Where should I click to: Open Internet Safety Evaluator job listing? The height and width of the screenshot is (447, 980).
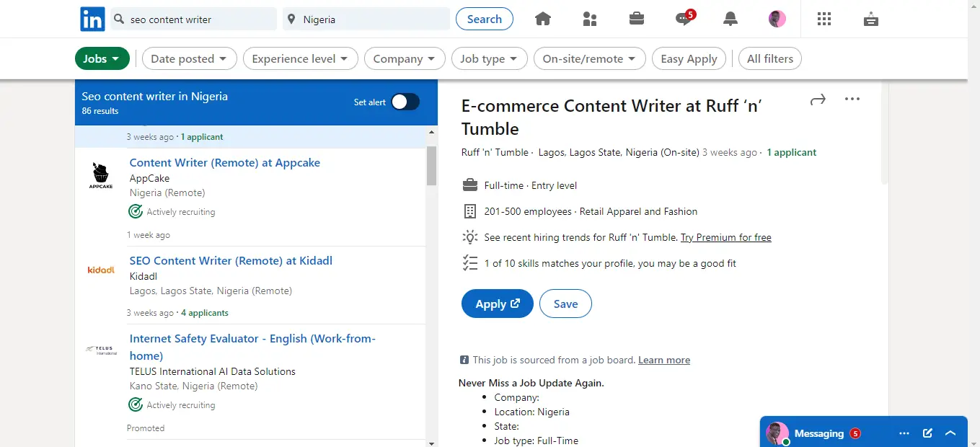[252, 347]
